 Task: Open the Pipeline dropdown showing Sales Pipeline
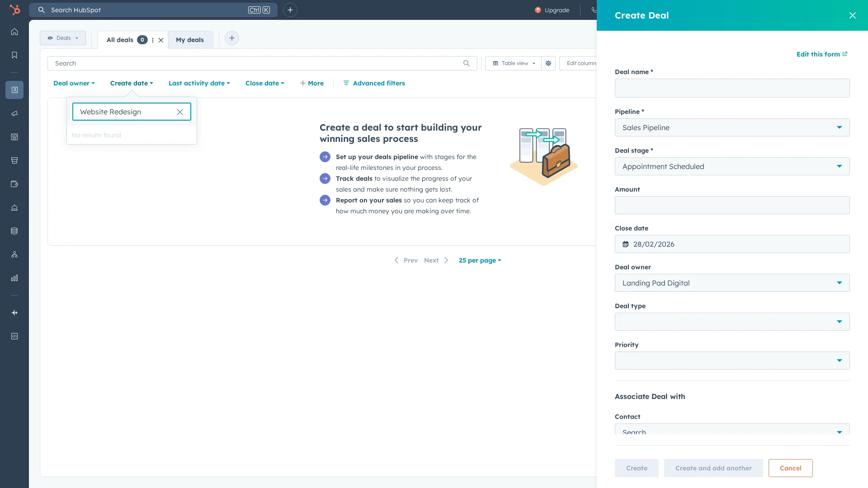point(731,127)
